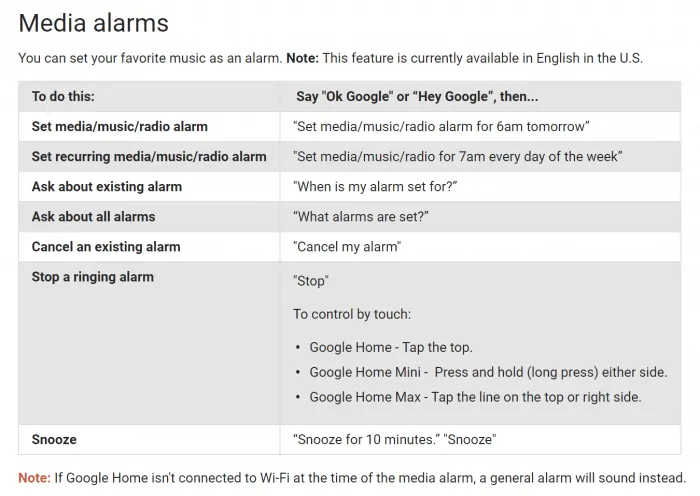Screen dimensions: 700x496
Task: Select 'Set recurring media/music/radio alarm' label
Action: pyautogui.click(x=149, y=157)
